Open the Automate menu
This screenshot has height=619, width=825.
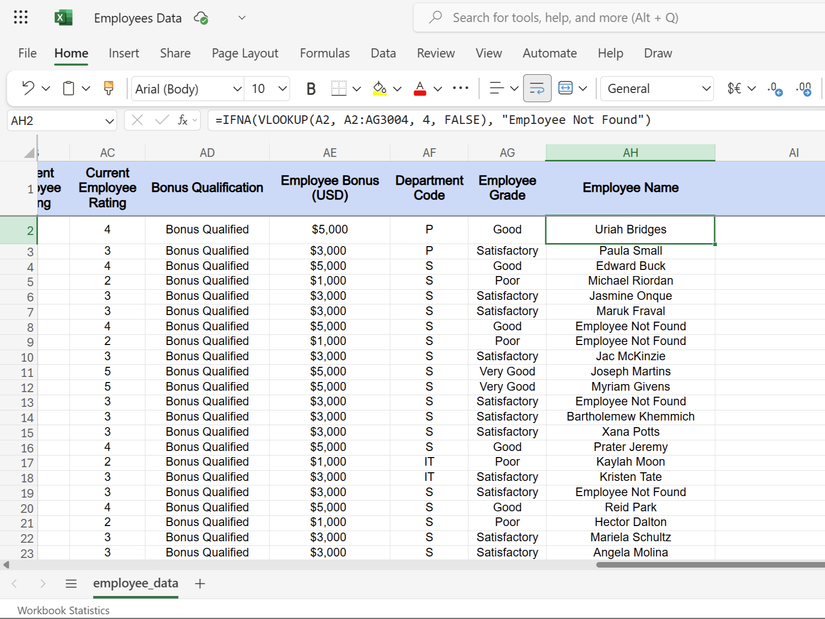pyautogui.click(x=549, y=53)
